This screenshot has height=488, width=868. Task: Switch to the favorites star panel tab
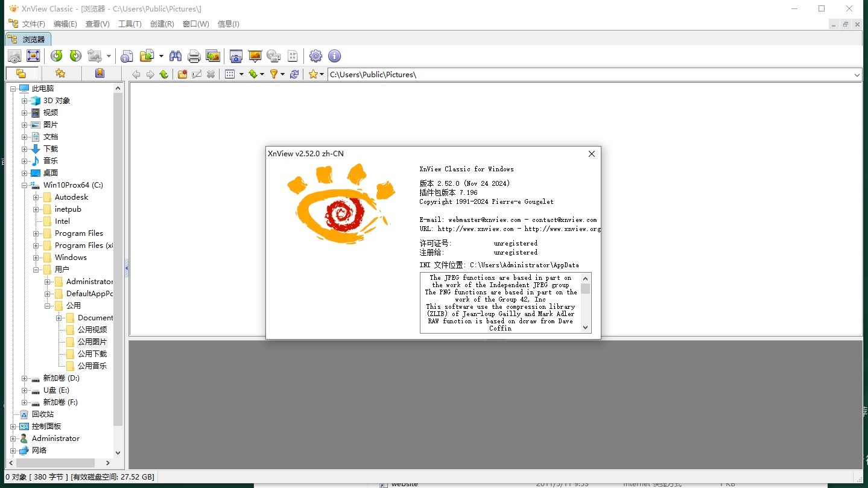(60, 74)
